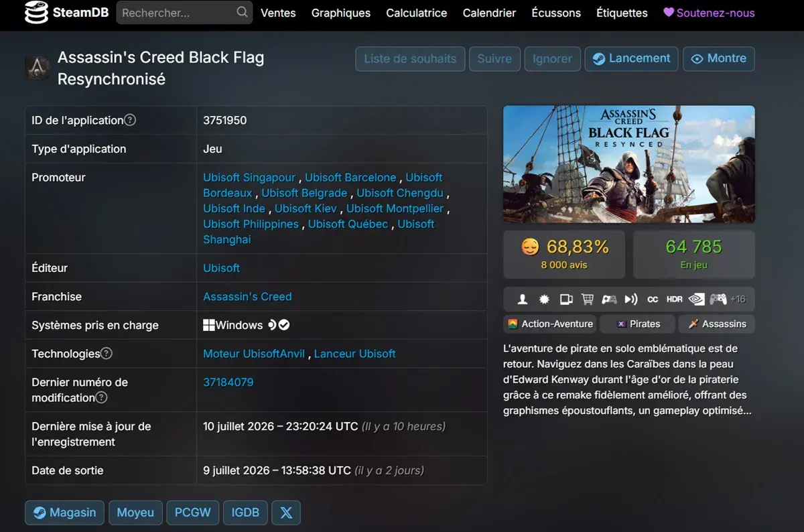The width and height of the screenshot is (804, 532).
Task: Open the Ubisoft publisher link
Action: (221, 268)
